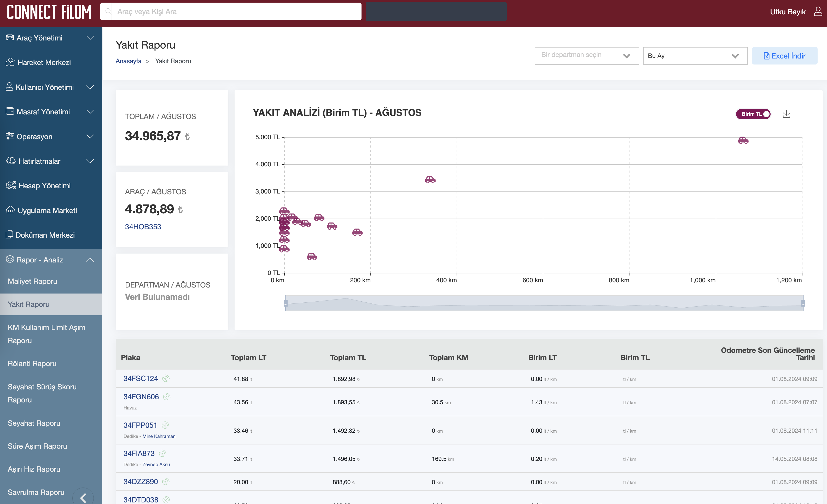
Task: Click Hareket Merkezi map icon in sidebar
Action: [x=10, y=62]
